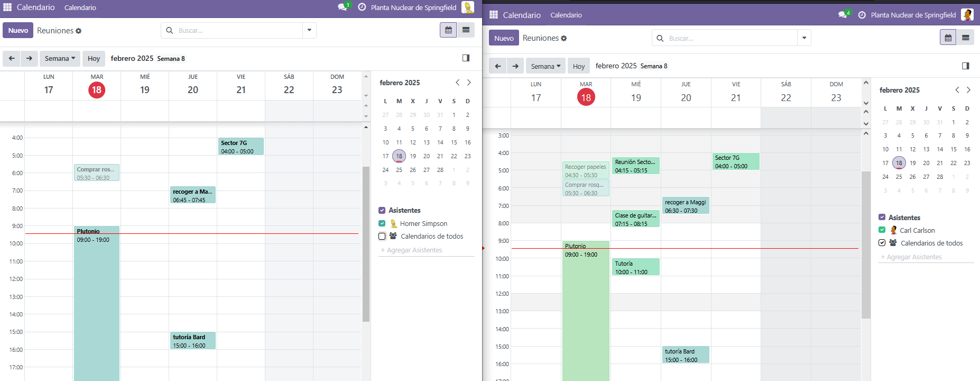
Task: Open the Calendario menu in right window
Action: point(566,15)
